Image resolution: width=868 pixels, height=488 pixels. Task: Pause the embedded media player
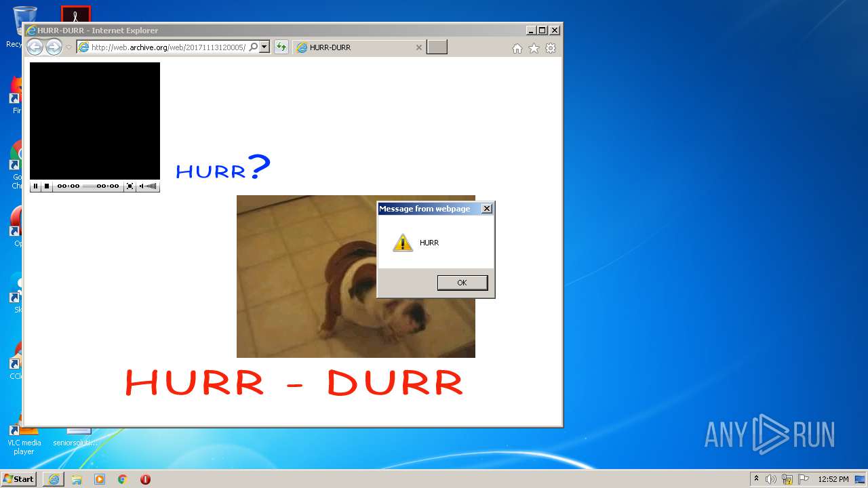(x=36, y=186)
